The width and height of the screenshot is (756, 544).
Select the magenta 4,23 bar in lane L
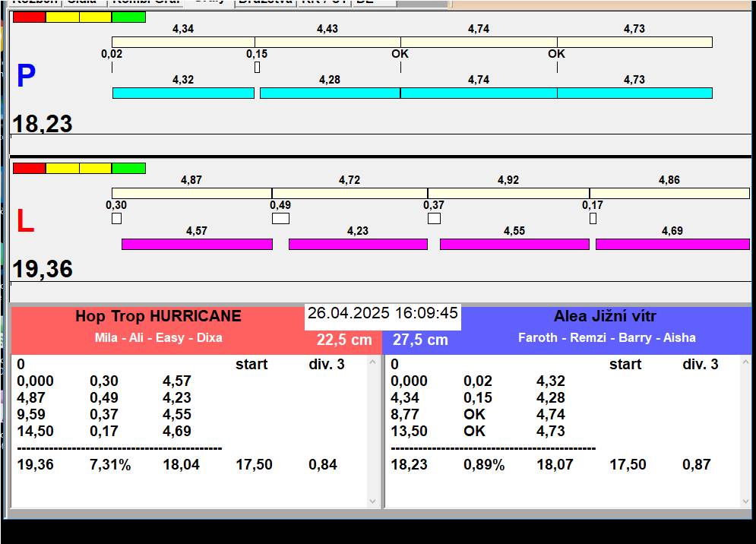click(x=358, y=244)
